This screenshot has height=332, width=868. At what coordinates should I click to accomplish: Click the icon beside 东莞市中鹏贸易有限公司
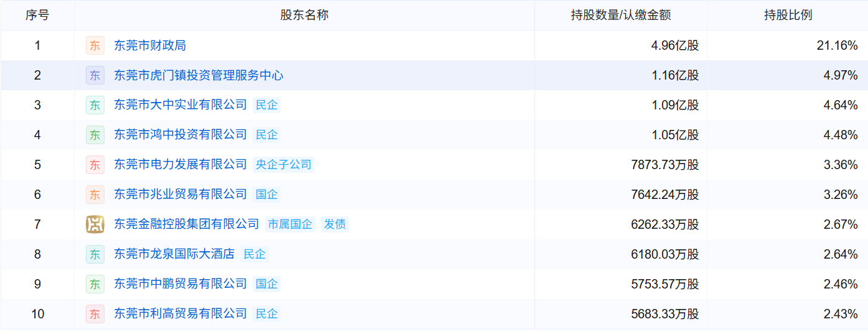(95, 284)
